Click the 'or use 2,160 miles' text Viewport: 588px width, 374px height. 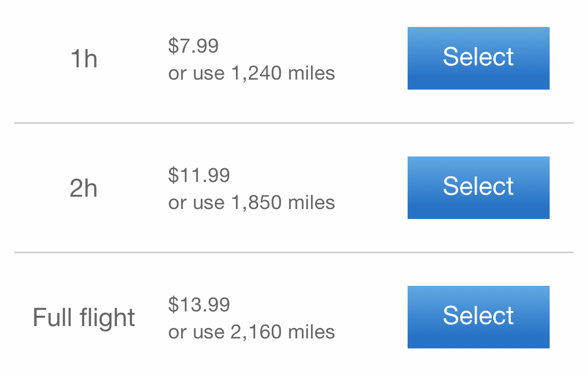251,332
